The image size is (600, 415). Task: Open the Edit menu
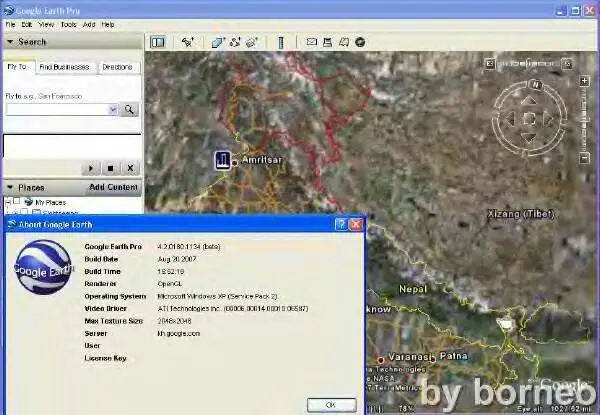pos(26,24)
